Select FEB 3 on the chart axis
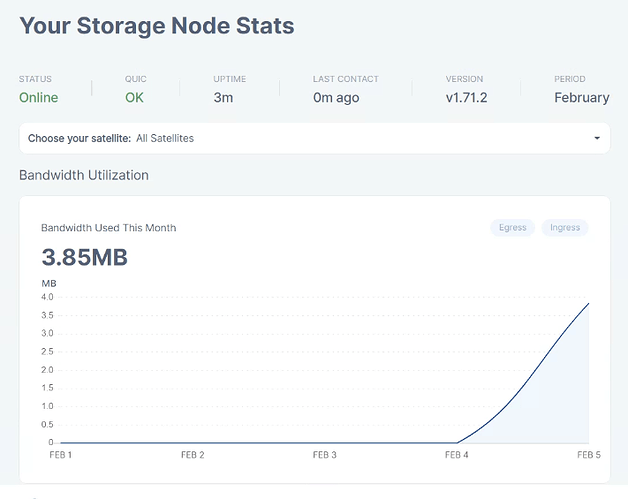628x499 pixels. point(325,455)
